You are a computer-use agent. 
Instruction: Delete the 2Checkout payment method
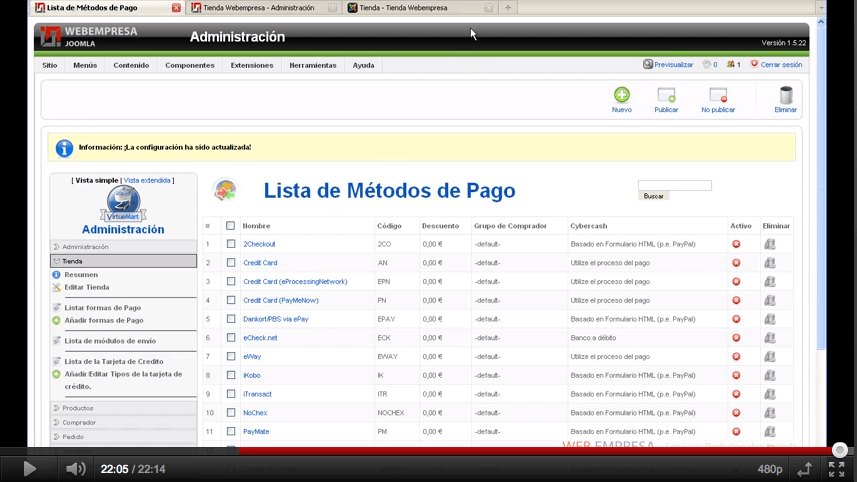tap(770, 244)
